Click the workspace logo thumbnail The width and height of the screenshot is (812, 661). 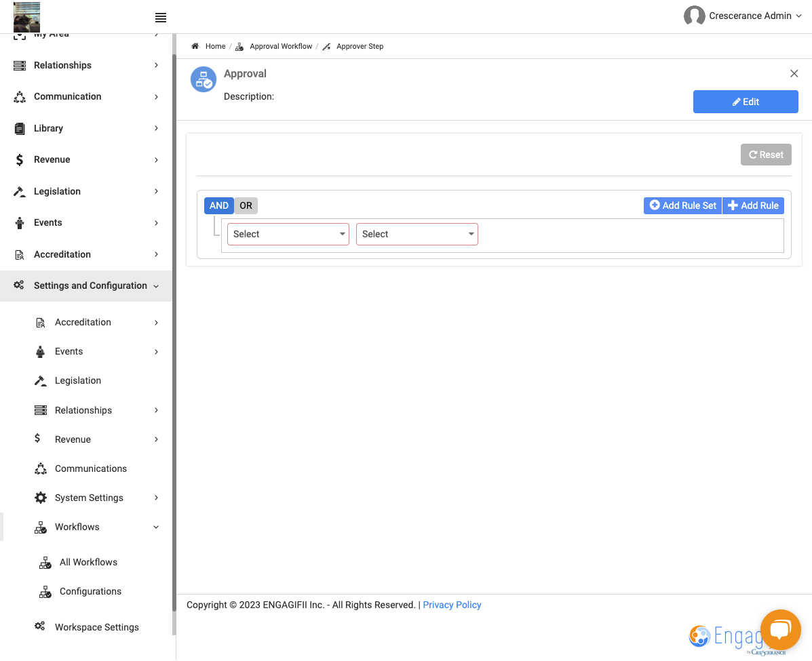(x=27, y=17)
